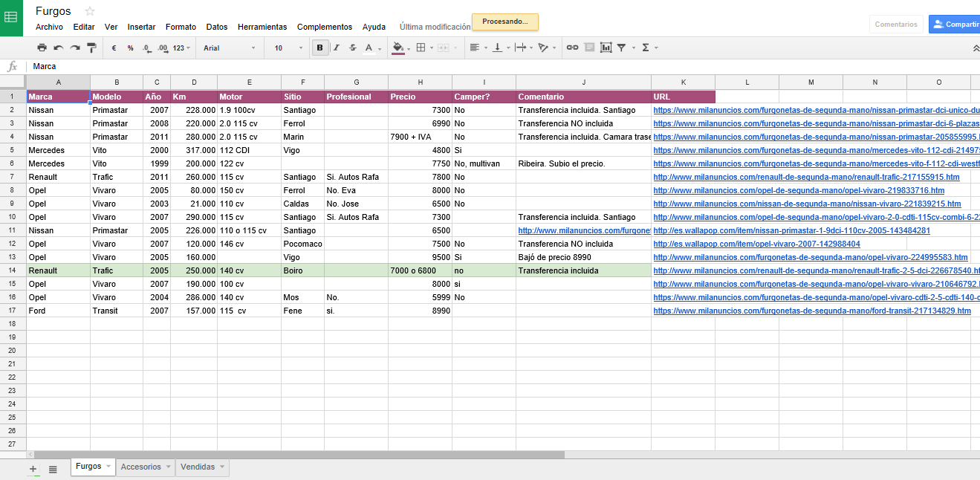The width and height of the screenshot is (980, 480).
Task: Open the Vendidas sheet tab menu arrow
Action: [x=222, y=467]
